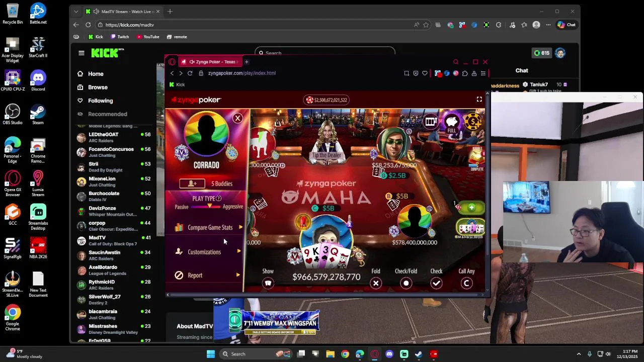Open the Kick hamburger menu
Image resolution: width=644 pixels, height=362 pixels.
81,53
